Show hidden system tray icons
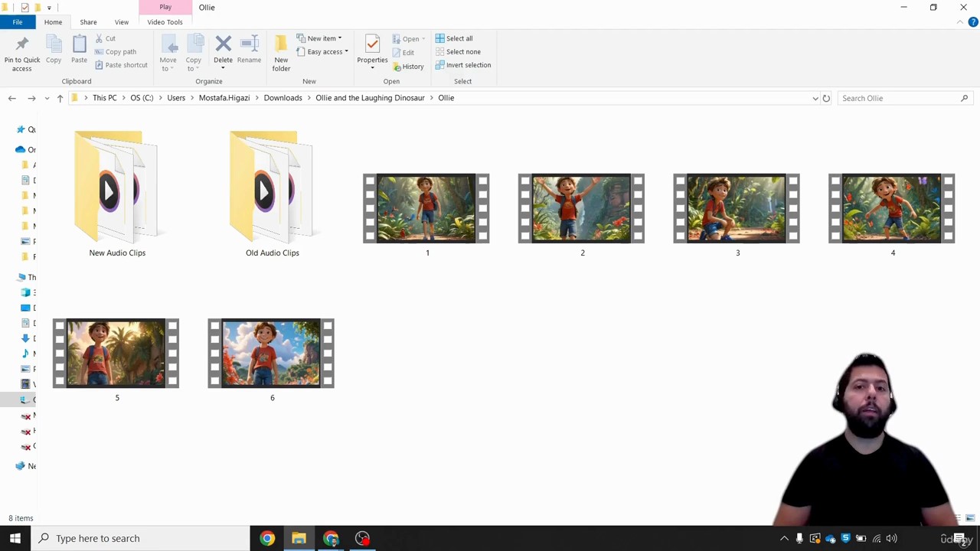Viewport: 980px width, 551px height. click(x=784, y=538)
